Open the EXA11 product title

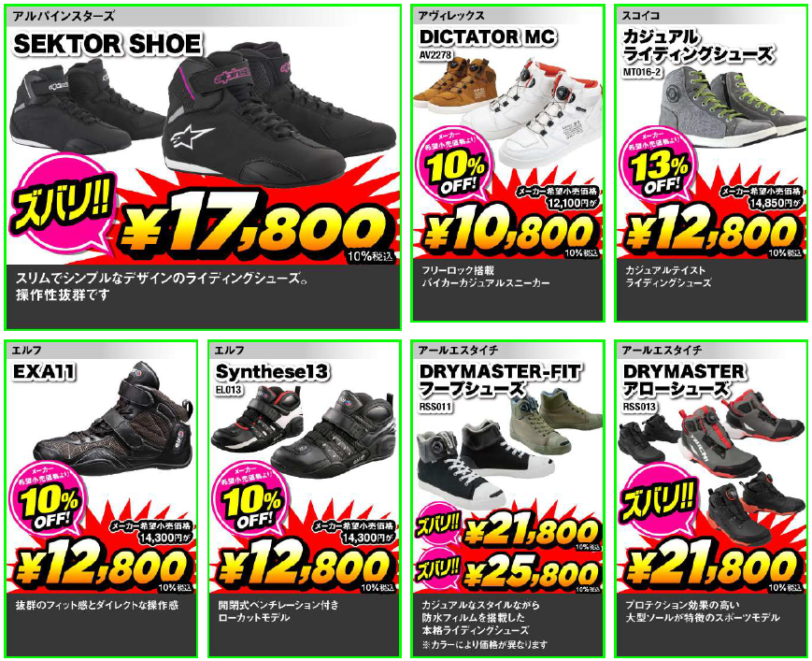44,371
